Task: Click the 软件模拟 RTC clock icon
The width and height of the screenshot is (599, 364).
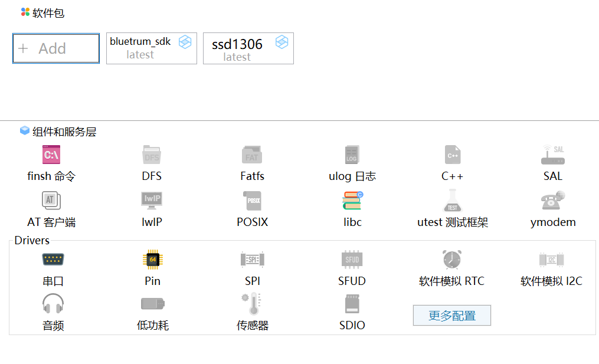Action: coord(451,260)
